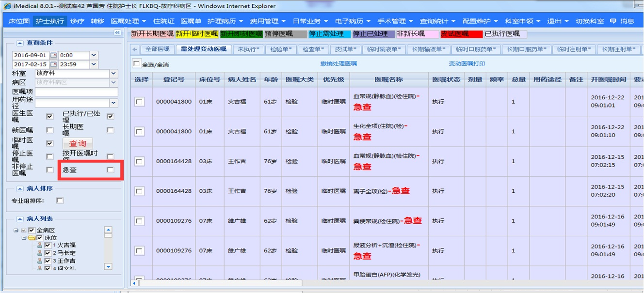Image resolution: width=644 pixels, height=293 pixels.
Task: Click patient list scroll up arrow
Action: 108,230
